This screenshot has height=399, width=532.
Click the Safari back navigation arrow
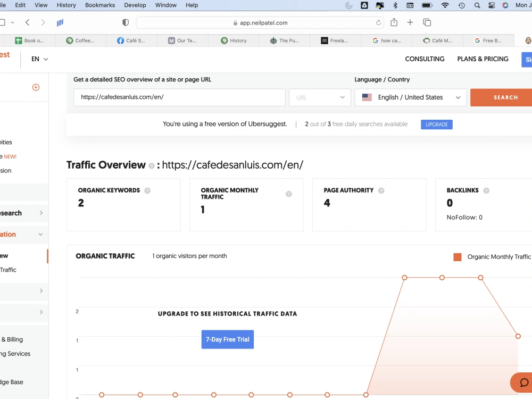(28, 22)
